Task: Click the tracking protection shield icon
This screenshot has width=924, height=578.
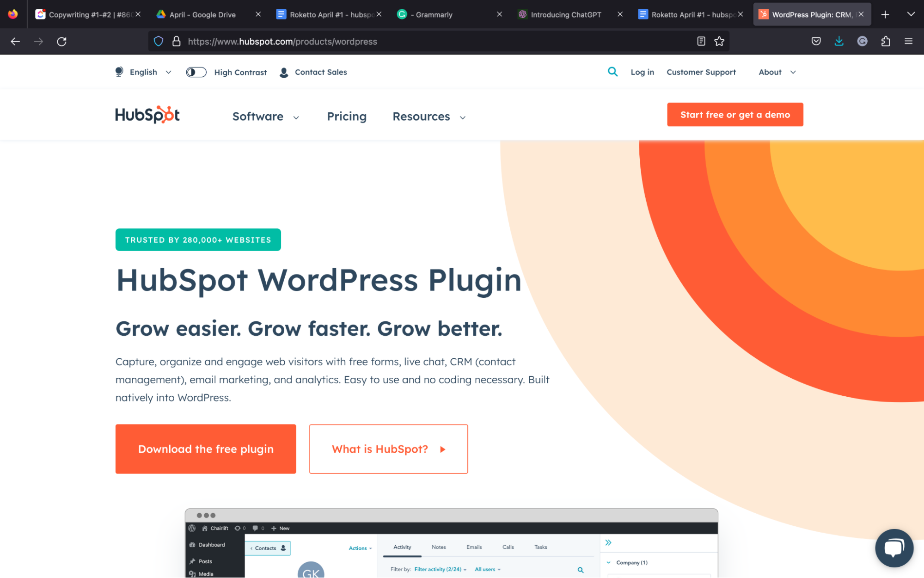Action: (x=159, y=41)
